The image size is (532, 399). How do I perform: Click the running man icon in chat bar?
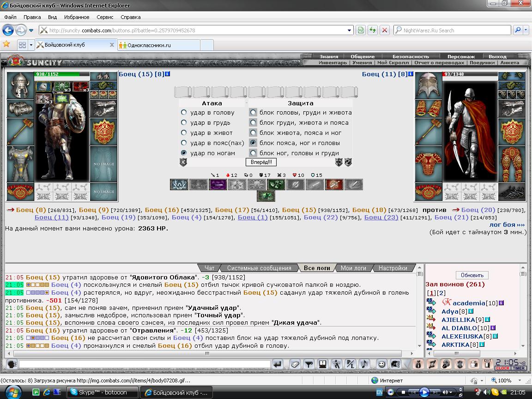click(x=336, y=364)
